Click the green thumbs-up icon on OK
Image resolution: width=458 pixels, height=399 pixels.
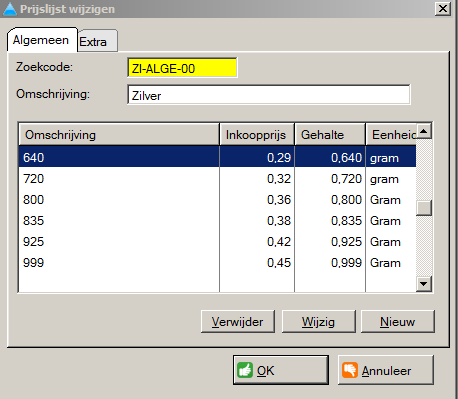click(245, 370)
